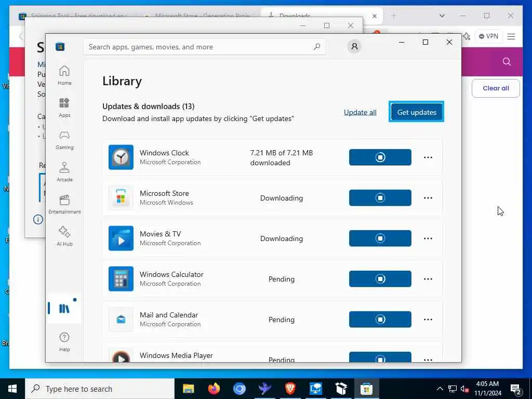The height and width of the screenshot is (399, 532).
Task: Click taskbar search box
Action: pyautogui.click(x=100, y=389)
